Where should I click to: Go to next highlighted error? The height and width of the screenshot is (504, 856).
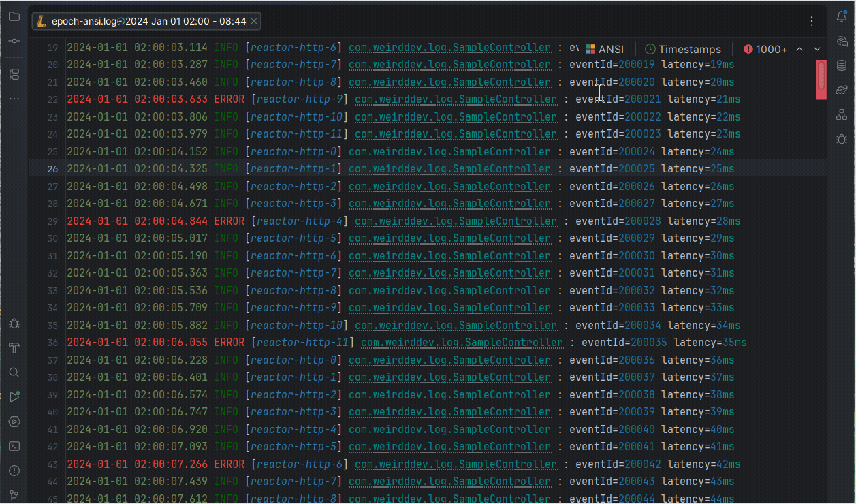tap(817, 49)
